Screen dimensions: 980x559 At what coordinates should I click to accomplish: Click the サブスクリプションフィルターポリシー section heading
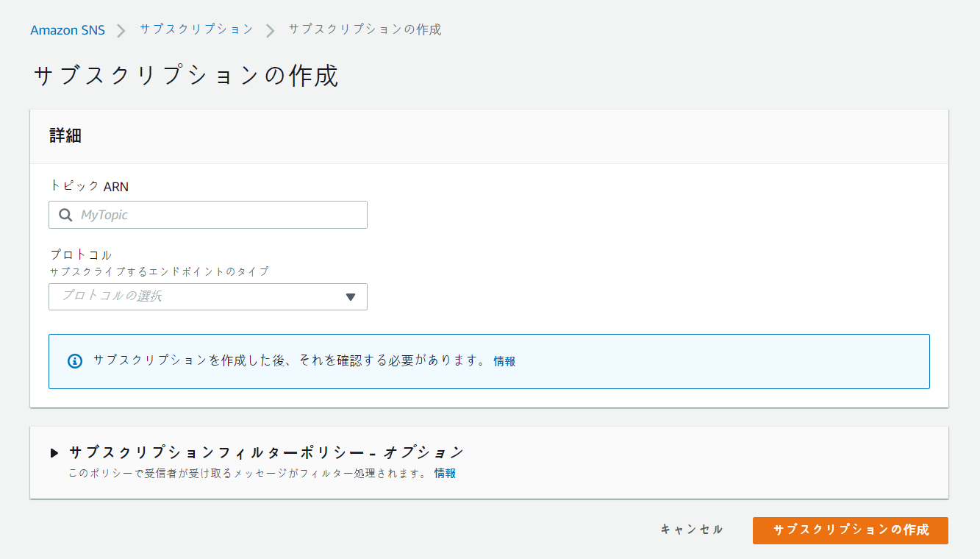tap(266, 452)
